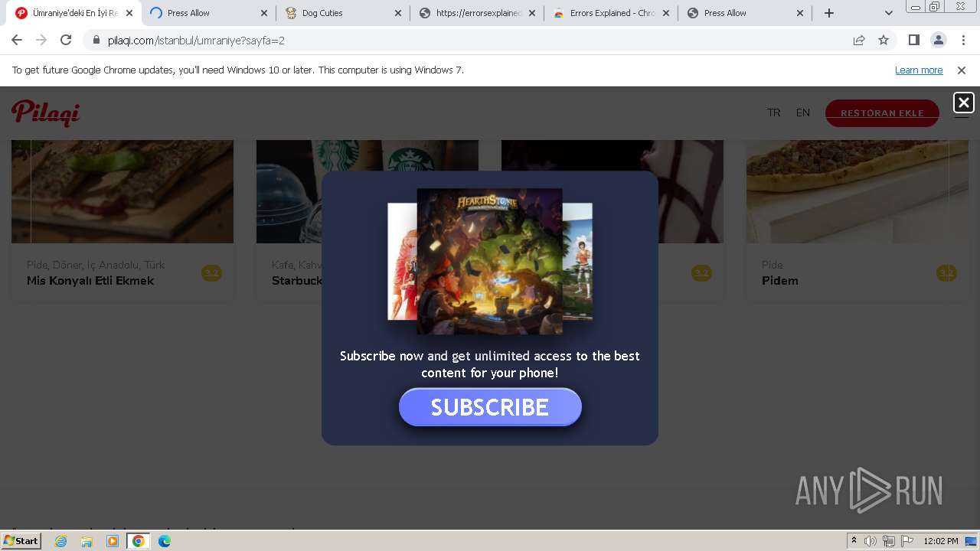Viewport: 980px width, 551px height.
Task: Click the SUBSCRIBE button in the popup
Action: [x=490, y=407]
